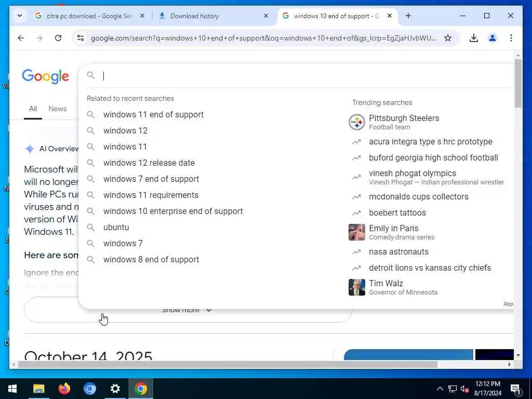Go back to the previous page
Screen dimensions: 532x399
21,38
